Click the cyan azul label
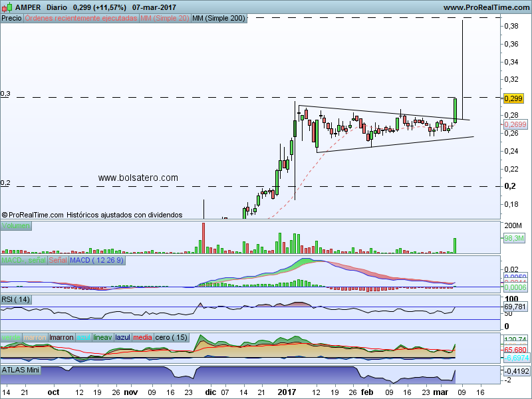The width and height of the screenshot is (532, 399). point(84,337)
